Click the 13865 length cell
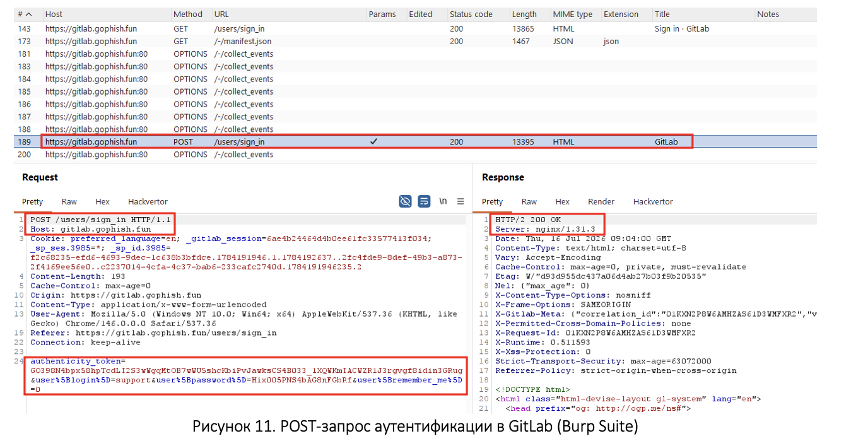 click(x=523, y=28)
